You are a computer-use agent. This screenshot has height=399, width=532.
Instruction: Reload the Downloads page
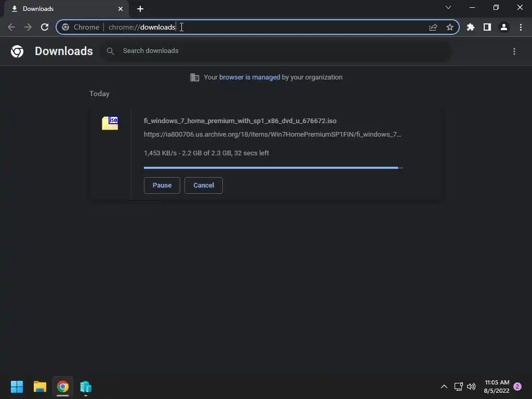click(45, 27)
